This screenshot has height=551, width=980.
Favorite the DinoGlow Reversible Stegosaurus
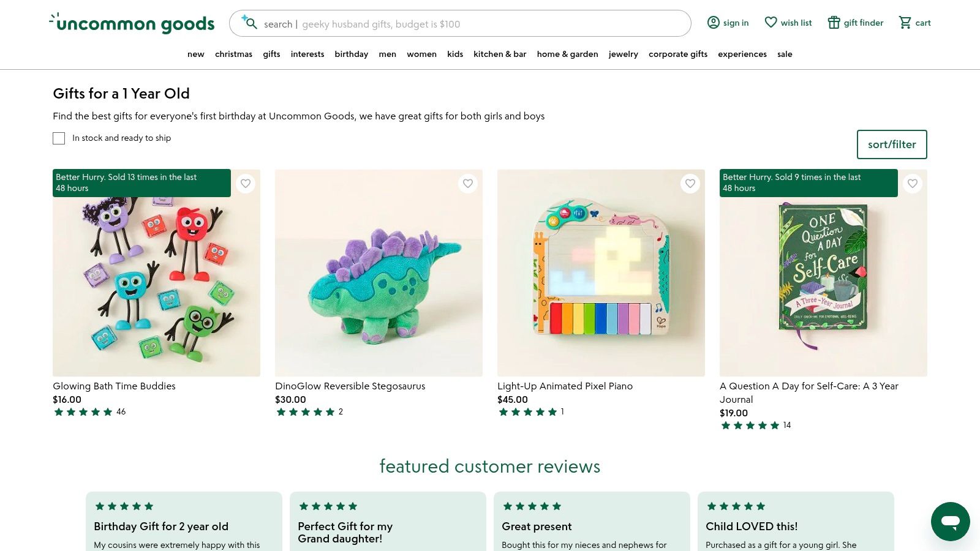pos(468,184)
